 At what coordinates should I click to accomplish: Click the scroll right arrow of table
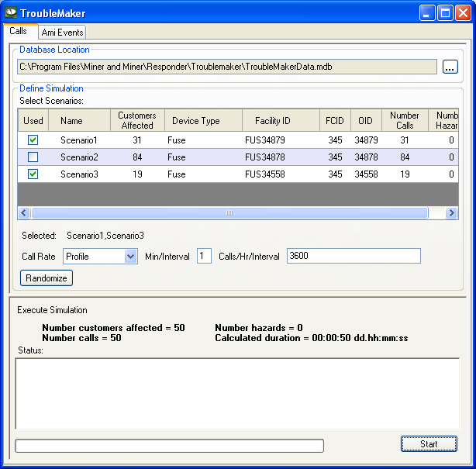point(452,212)
